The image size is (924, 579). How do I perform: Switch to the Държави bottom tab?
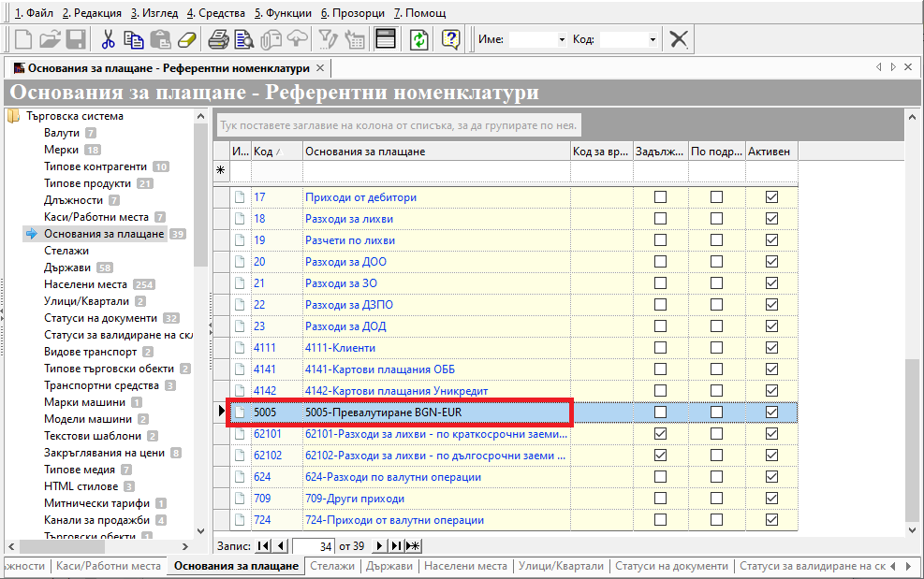pos(389,566)
